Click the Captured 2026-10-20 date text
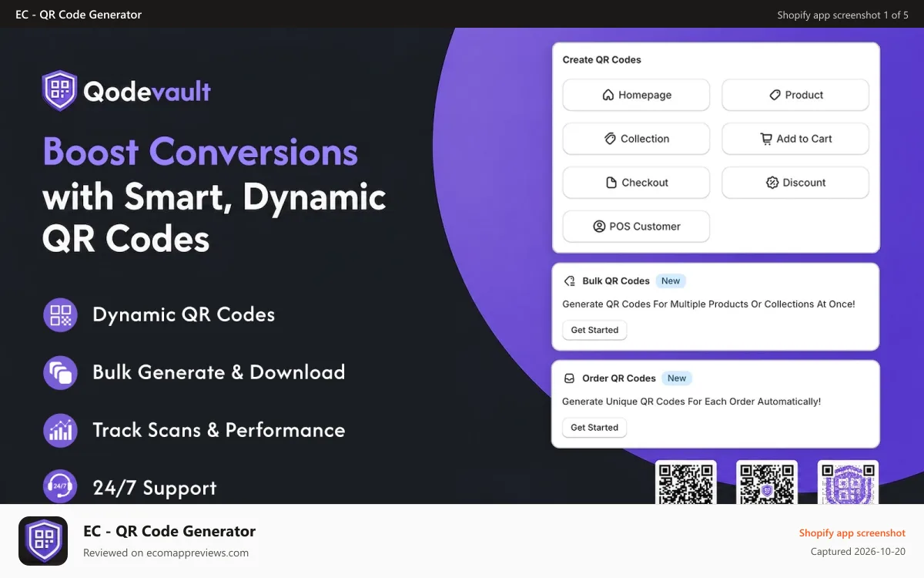The height and width of the screenshot is (578, 924). [x=858, y=552]
